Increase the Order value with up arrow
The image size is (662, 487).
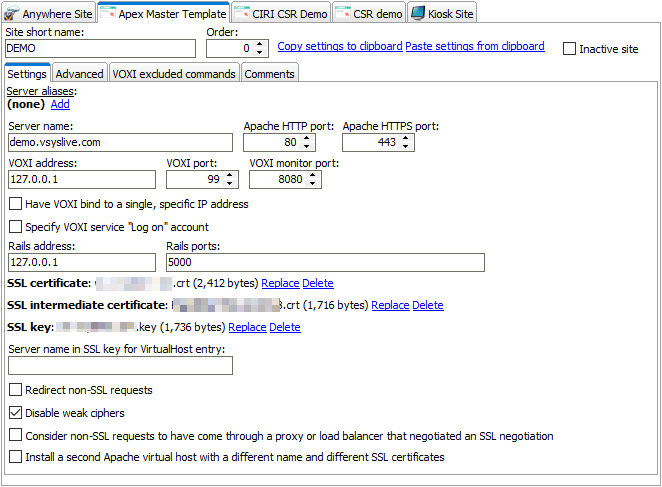261,44
